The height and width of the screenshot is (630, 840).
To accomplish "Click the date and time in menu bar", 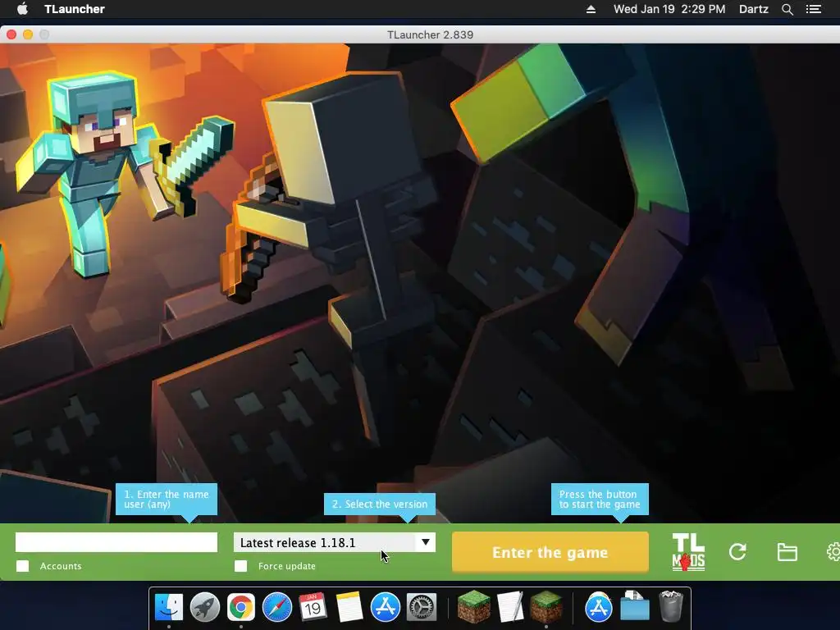I will [669, 9].
